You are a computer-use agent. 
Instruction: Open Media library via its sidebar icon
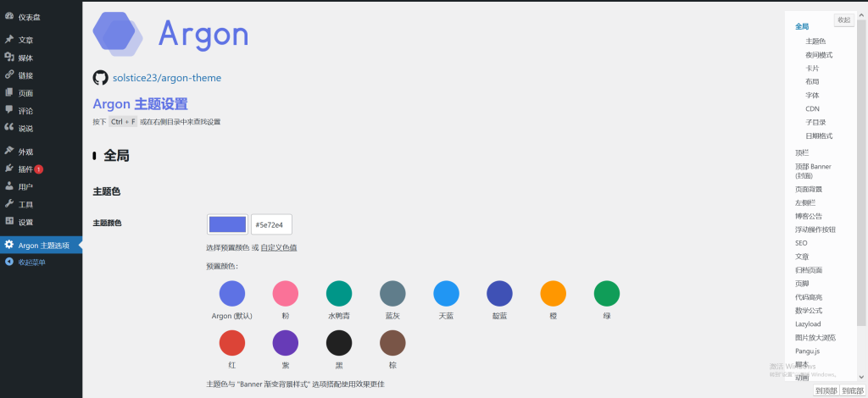tap(8, 58)
